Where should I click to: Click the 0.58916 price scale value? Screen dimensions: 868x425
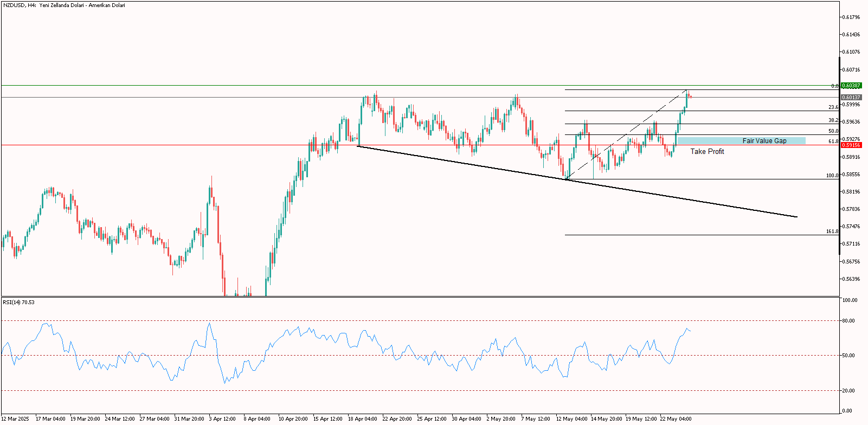tap(851, 157)
